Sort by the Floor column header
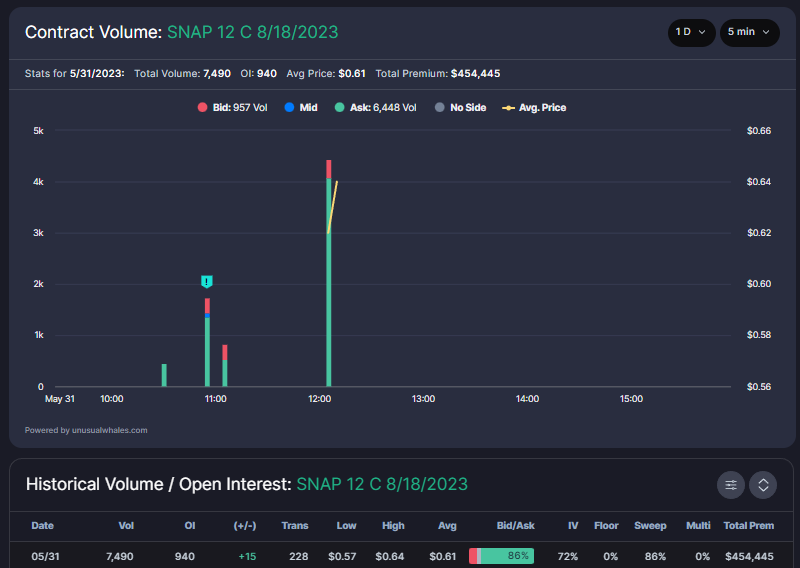The height and width of the screenshot is (568, 800). pyautogui.click(x=606, y=526)
